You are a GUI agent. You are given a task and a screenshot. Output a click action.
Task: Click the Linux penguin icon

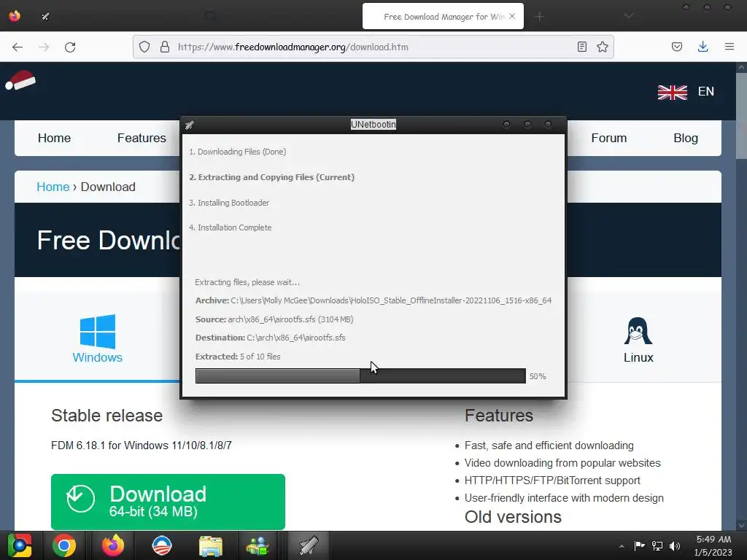(638, 331)
